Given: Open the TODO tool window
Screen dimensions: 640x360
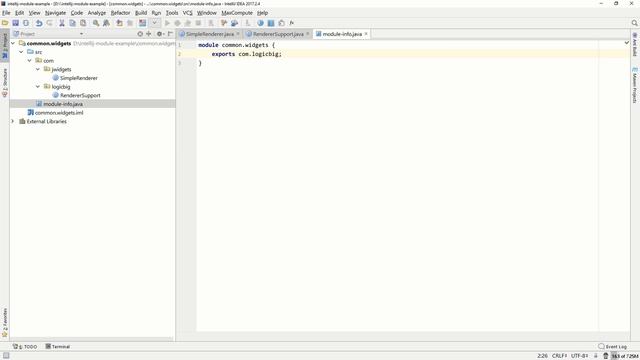Looking at the screenshot, I should 25,347.
